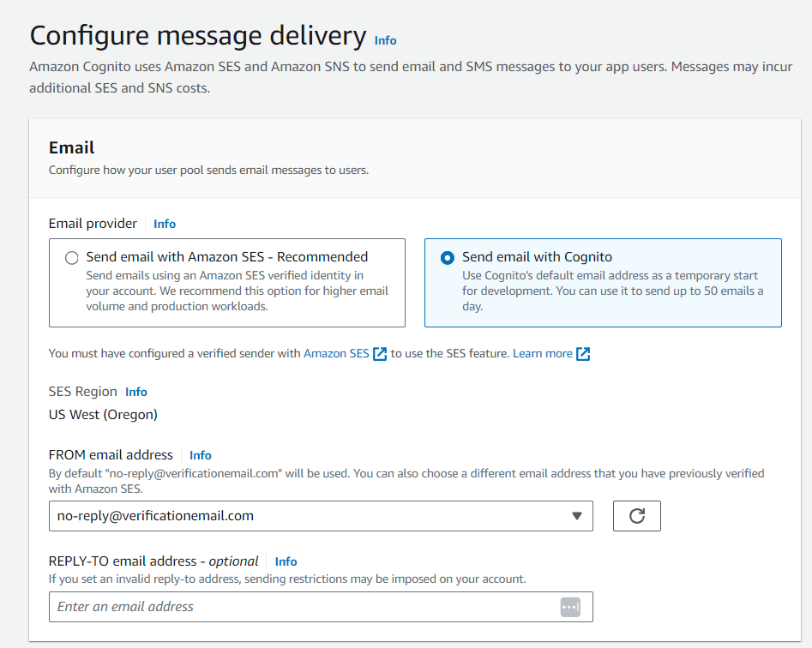Follow the Learn more hyperlink

point(542,353)
